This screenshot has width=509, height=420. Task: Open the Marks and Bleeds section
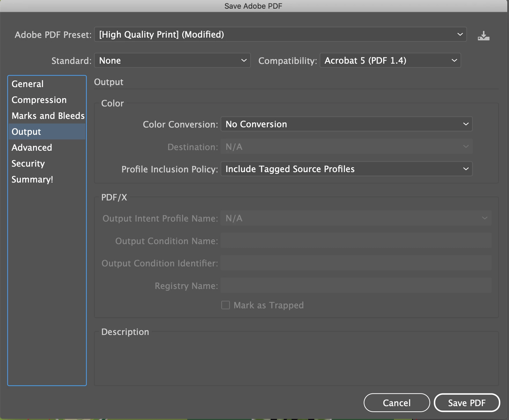[47, 116]
